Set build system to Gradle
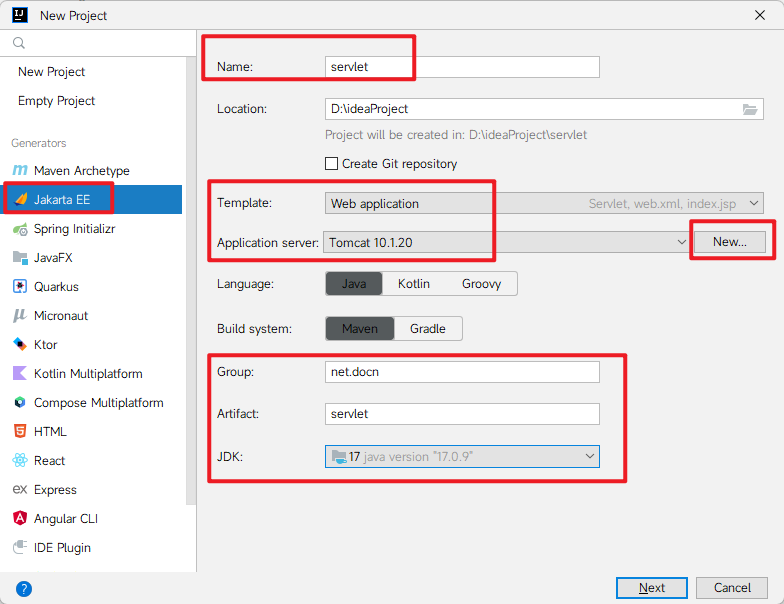Image resolution: width=784 pixels, height=604 pixels. tap(428, 329)
